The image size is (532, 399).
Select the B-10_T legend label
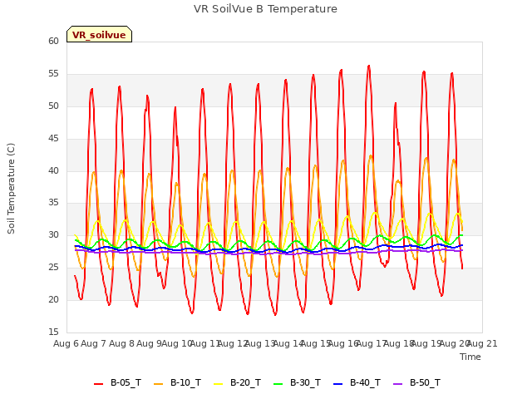click(x=185, y=383)
